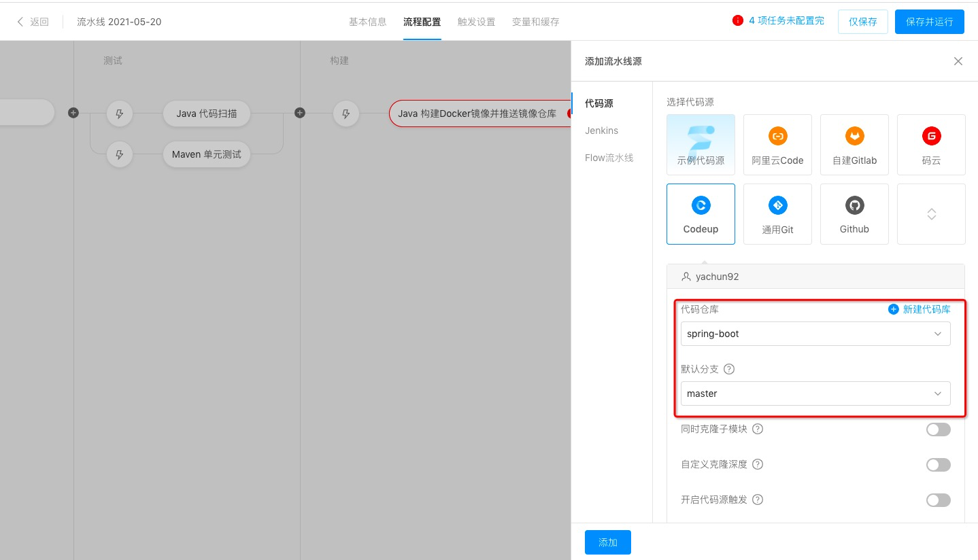Click the back arrow icon next to 返回
The image size is (978, 560).
pos(20,22)
